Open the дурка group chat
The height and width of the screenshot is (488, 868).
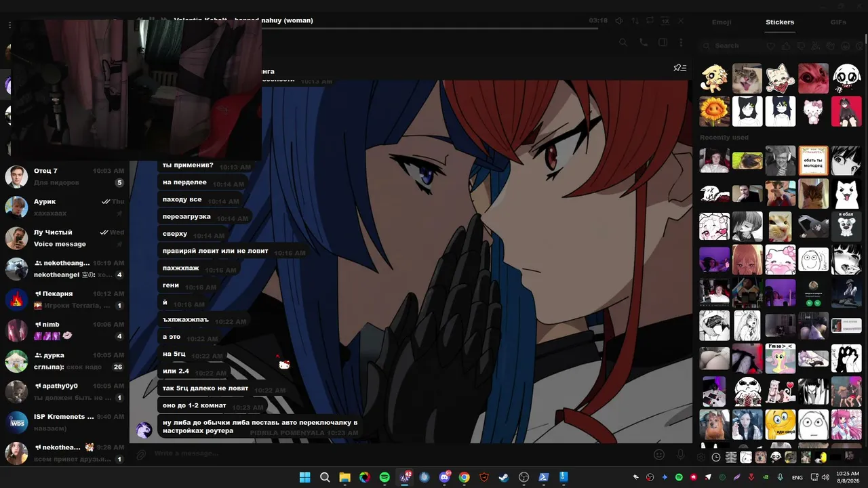(x=64, y=361)
